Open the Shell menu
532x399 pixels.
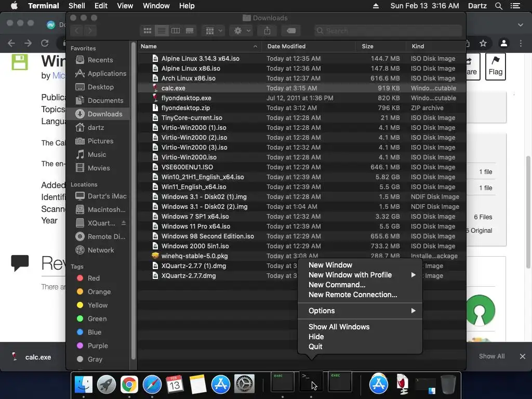click(x=77, y=6)
